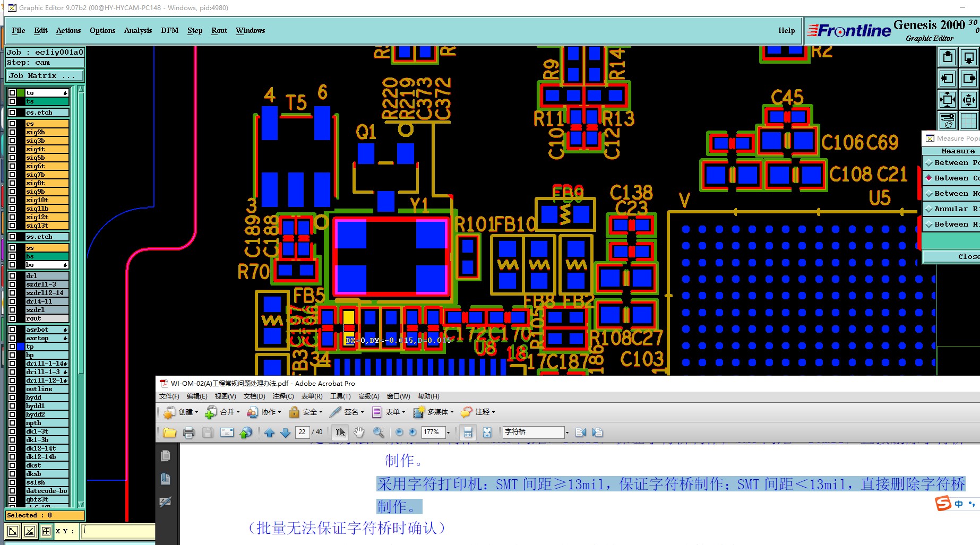Expand the 表单 toolbar dropdown in Acrobat
This screenshot has width=980, height=545.
click(403, 412)
